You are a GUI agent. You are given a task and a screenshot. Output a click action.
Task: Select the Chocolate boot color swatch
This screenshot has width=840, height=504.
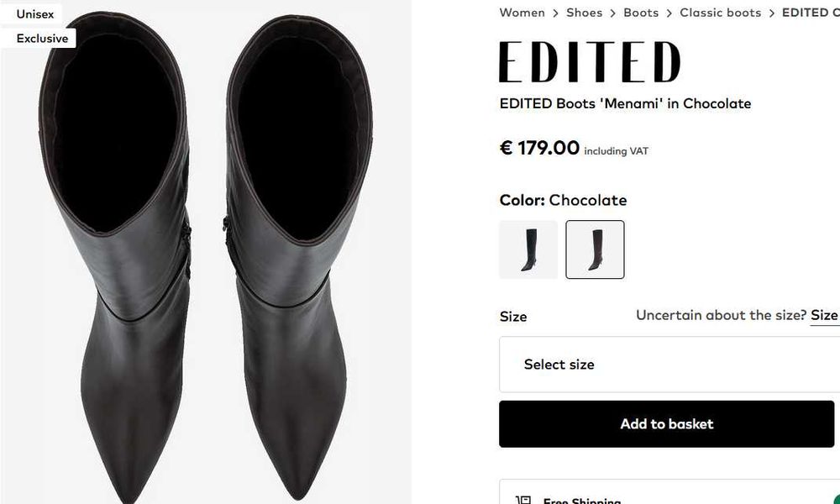[595, 249]
